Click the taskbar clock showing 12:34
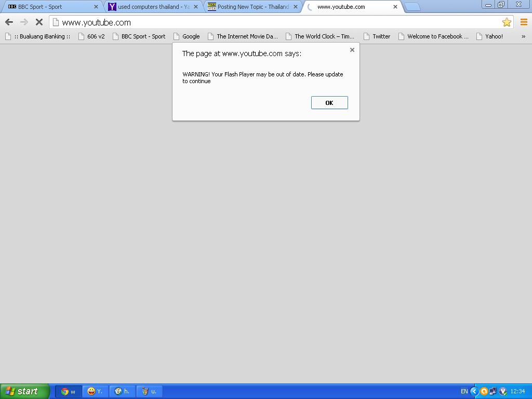This screenshot has width=532, height=399. 517,391
